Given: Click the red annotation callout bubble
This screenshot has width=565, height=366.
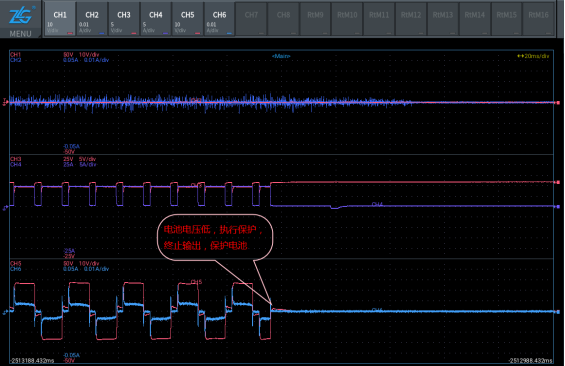Looking at the screenshot, I should click(x=215, y=237).
